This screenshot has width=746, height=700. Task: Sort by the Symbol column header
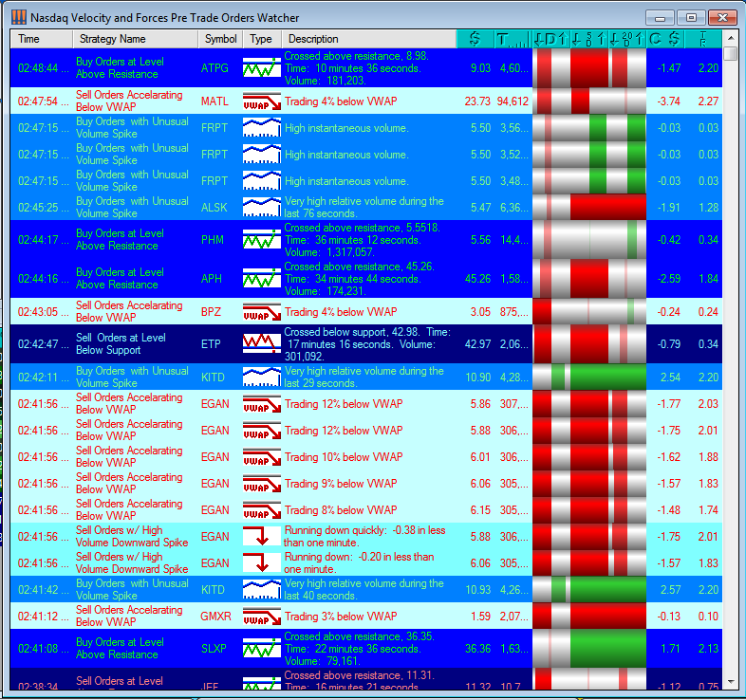[220, 39]
